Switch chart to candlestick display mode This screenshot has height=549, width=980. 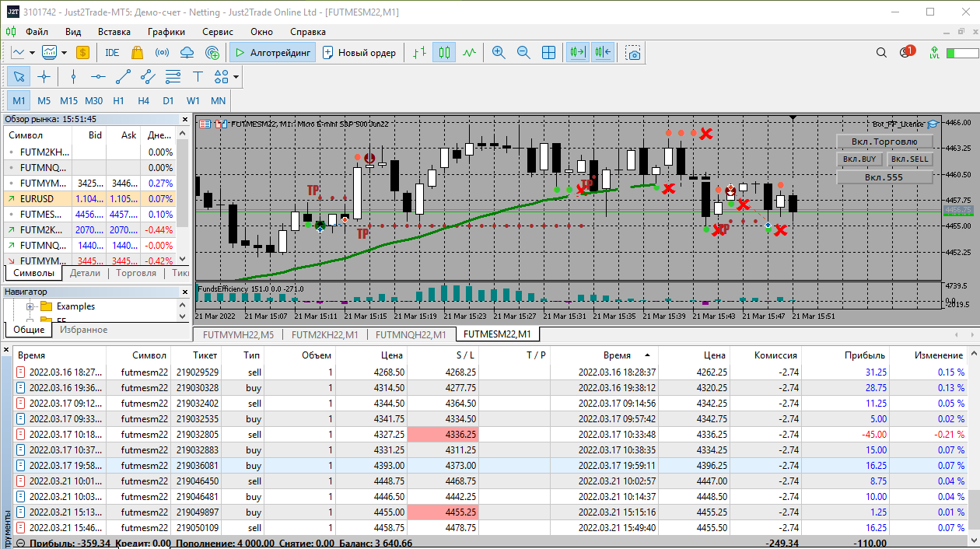pyautogui.click(x=444, y=53)
